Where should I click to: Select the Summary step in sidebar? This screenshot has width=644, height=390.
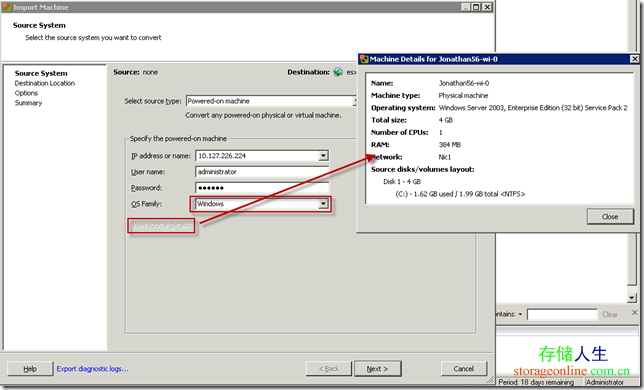(28, 103)
